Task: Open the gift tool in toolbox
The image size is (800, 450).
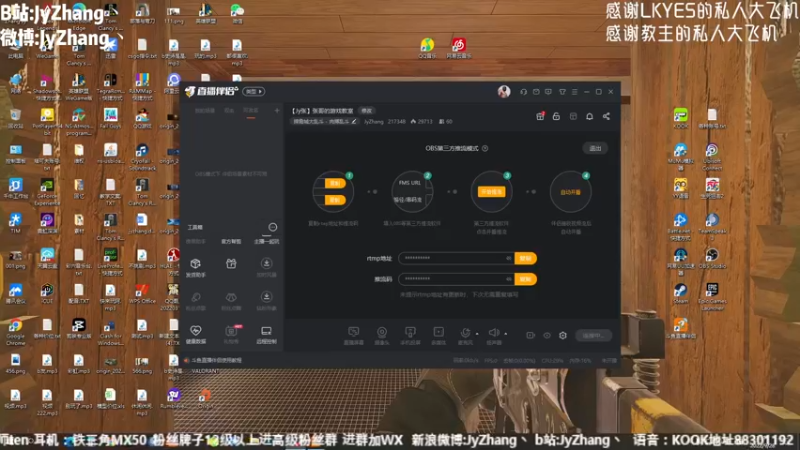Action: (x=231, y=263)
